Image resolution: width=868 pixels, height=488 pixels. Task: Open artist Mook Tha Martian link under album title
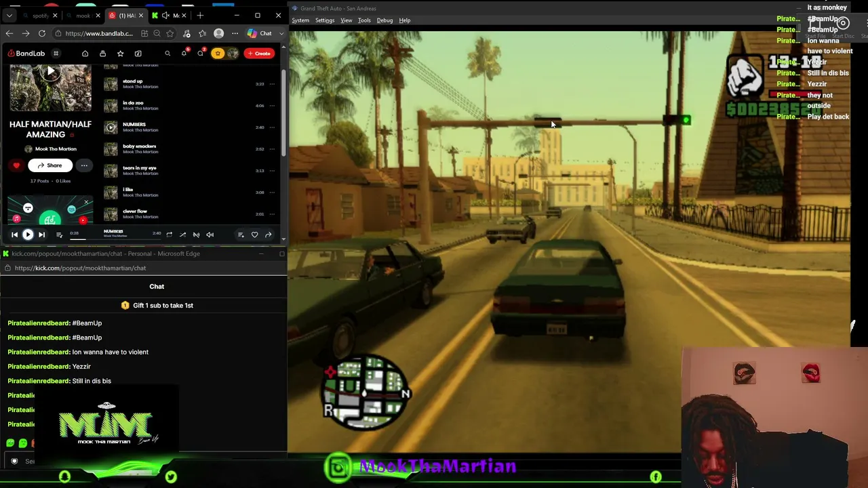(56, 149)
